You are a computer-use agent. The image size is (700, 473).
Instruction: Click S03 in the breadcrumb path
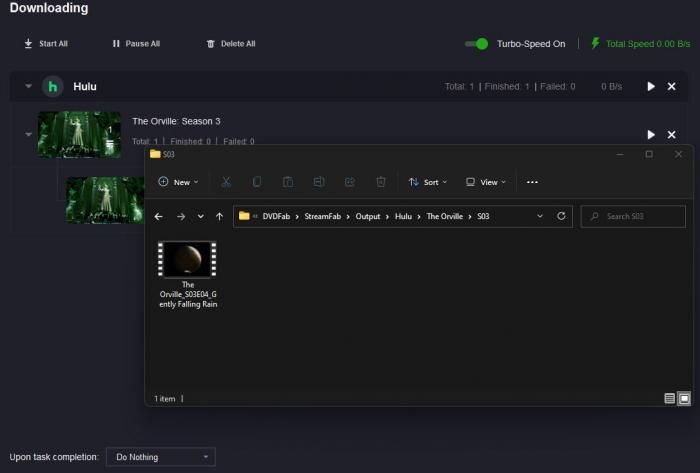pyautogui.click(x=483, y=216)
